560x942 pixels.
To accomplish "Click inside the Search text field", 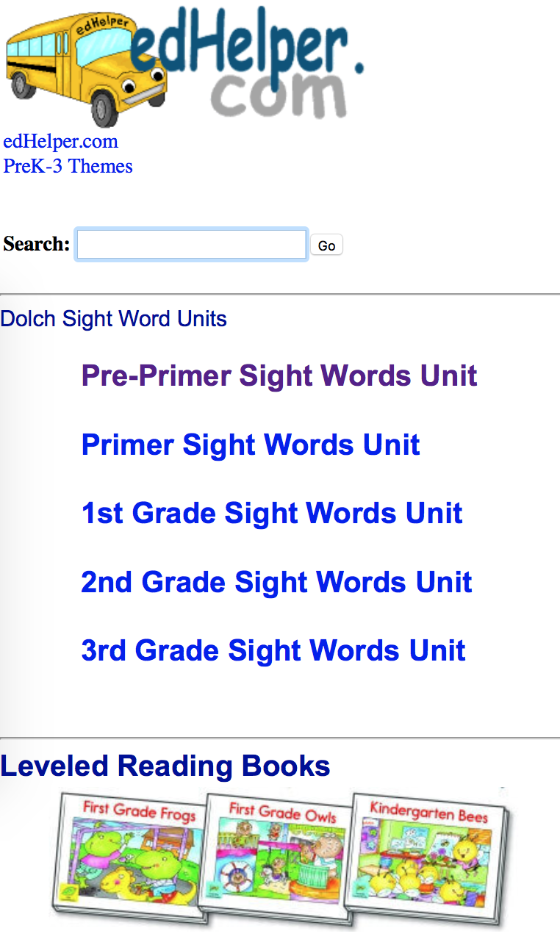I will click(191, 243).
